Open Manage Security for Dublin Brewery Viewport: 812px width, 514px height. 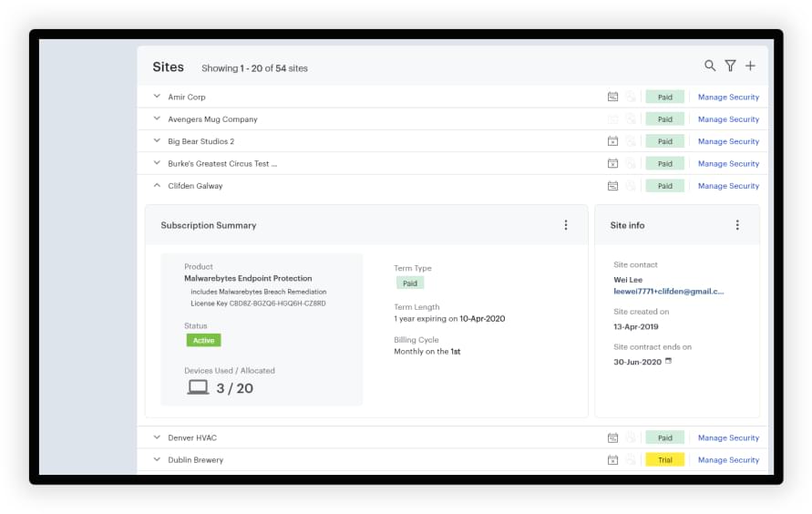coord(728,460)
